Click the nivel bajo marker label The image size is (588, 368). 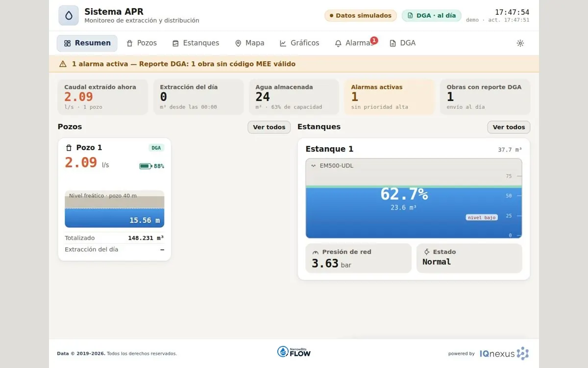[482, 217]
